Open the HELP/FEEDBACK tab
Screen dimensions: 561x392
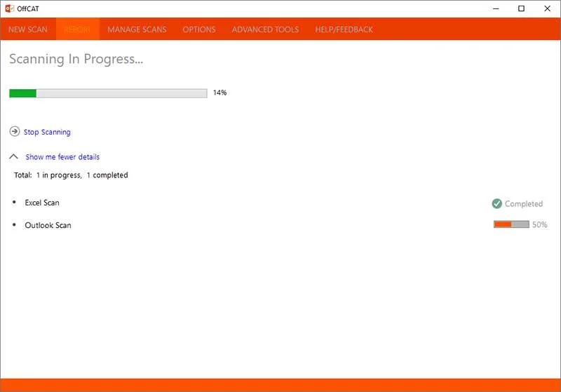344,29
